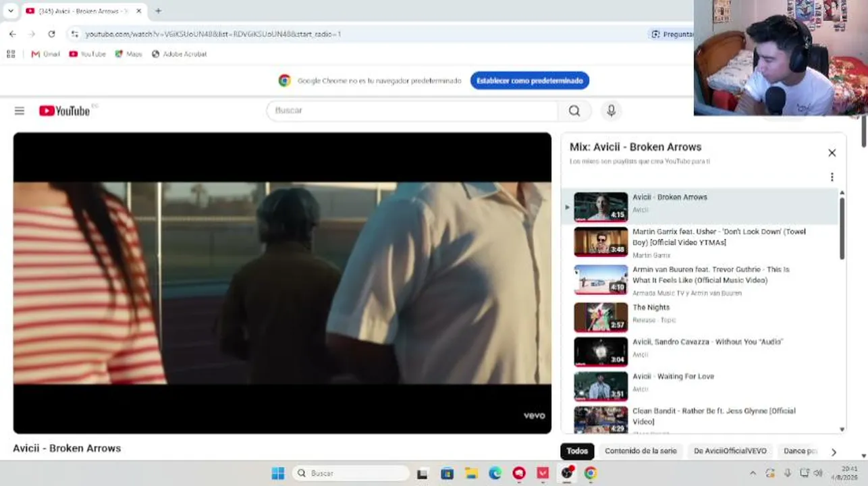Show more filter chips with right chevron

click(x=834, y=452)
